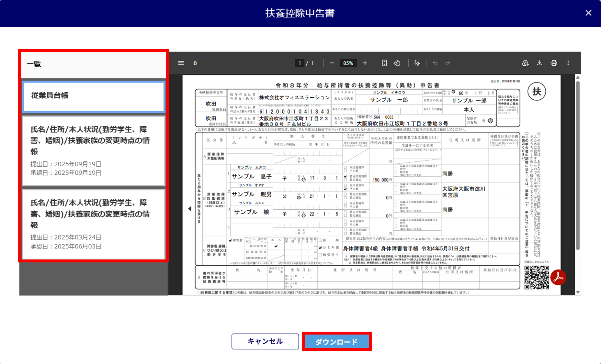601x364 pixels.
Task: Zoom out the PDF with minus button
Action: tap(332, 63)
